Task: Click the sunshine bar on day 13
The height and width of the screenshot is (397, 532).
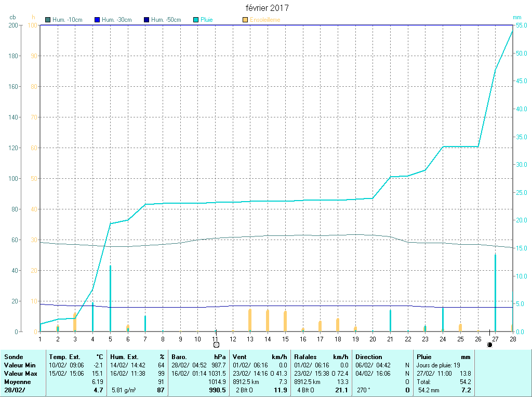Action: click(250, 320)
